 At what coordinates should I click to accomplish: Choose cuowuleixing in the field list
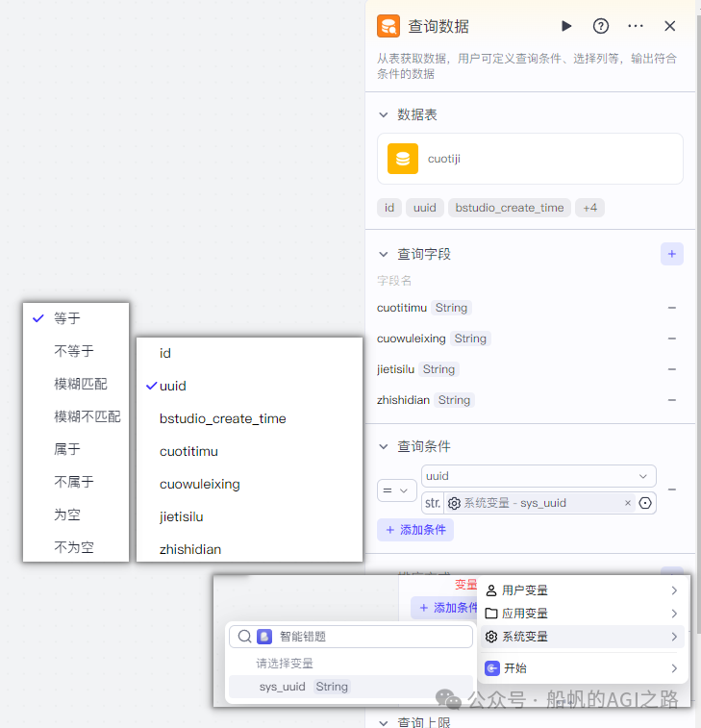[x=249, y=485]
